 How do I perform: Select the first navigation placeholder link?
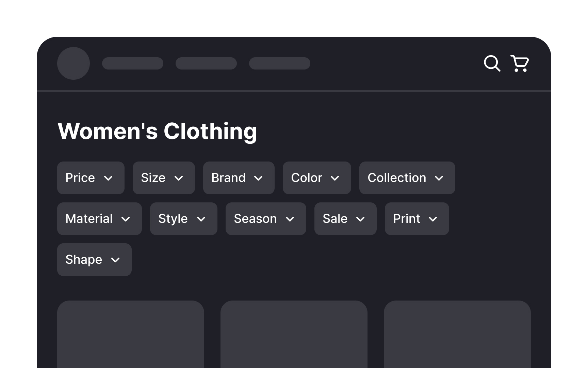click(133, 63)
